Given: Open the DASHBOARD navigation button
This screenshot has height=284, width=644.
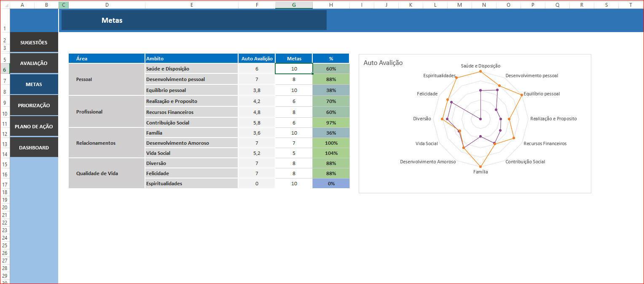Looking at the screenshot, I should (34, 148).
